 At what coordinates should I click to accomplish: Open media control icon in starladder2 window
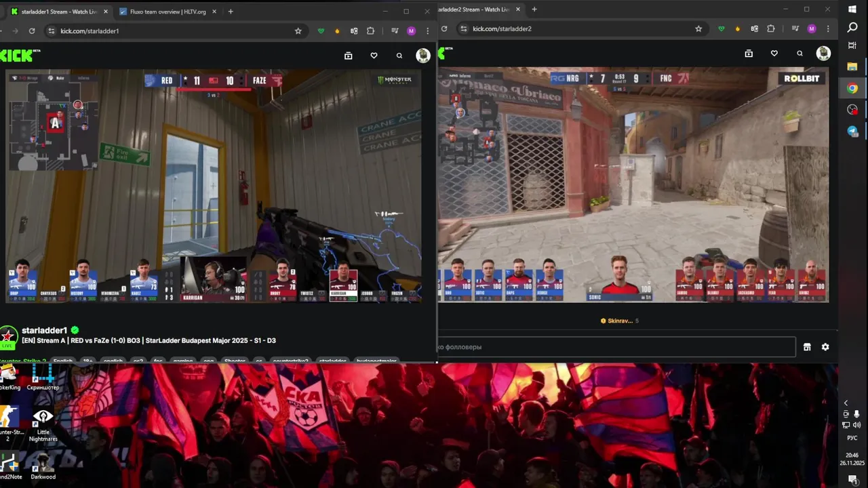tap(795, 28)
